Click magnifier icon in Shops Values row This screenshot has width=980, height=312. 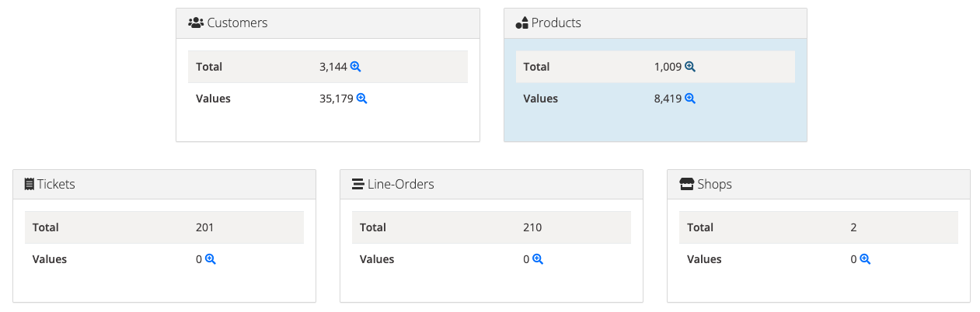pyautogui.click(x=865, y=259)
